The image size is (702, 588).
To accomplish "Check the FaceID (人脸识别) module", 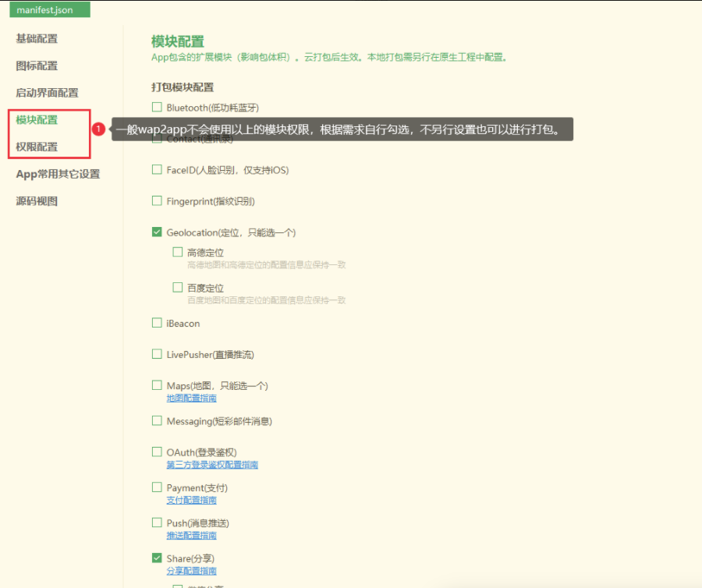I will point(157,169).
